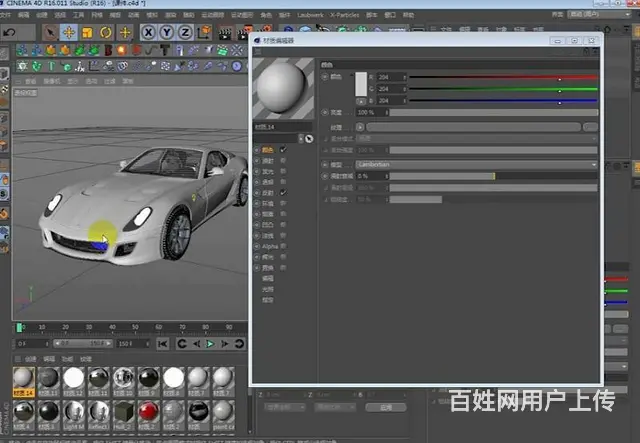Click the Render View clapperboard icon

[225, 33]
